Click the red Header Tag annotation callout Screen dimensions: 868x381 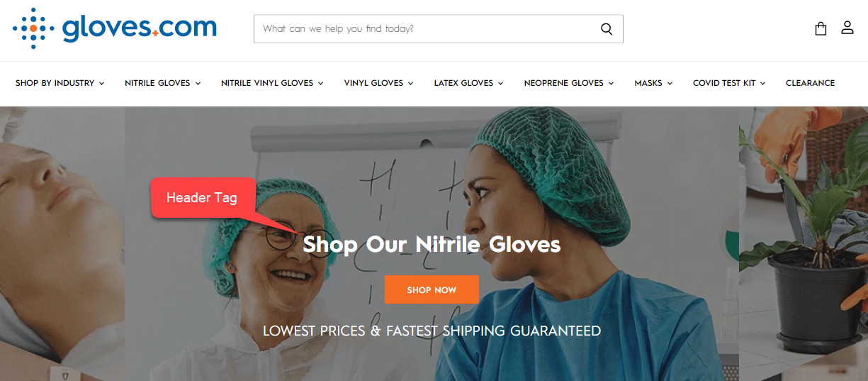click(x=203, y=197)
